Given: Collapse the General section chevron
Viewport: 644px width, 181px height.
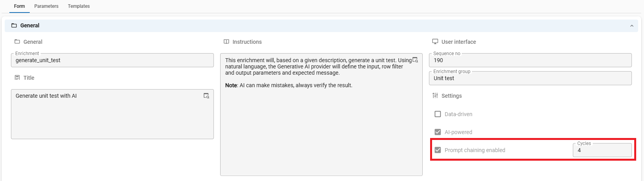Looking at the screenshot, I should [632, 26].
